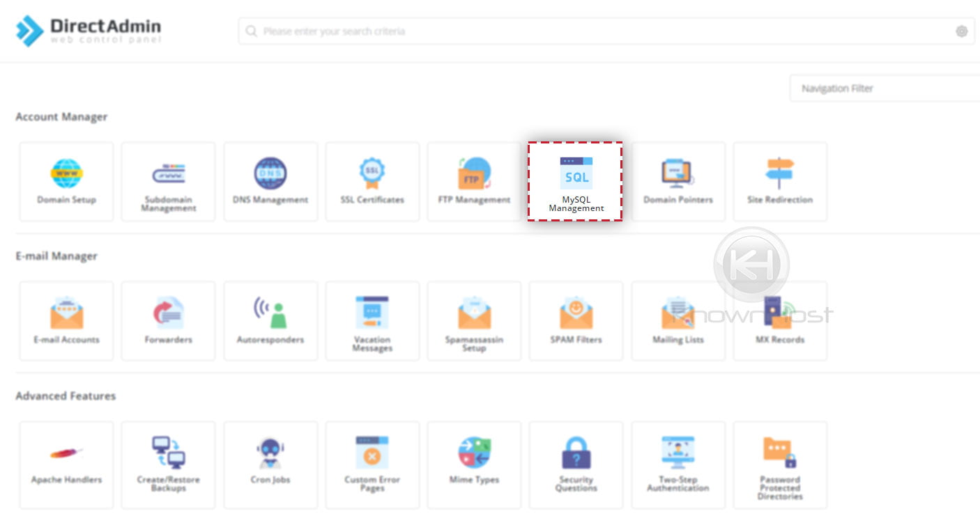Open Site Redirection

(779, 181)
